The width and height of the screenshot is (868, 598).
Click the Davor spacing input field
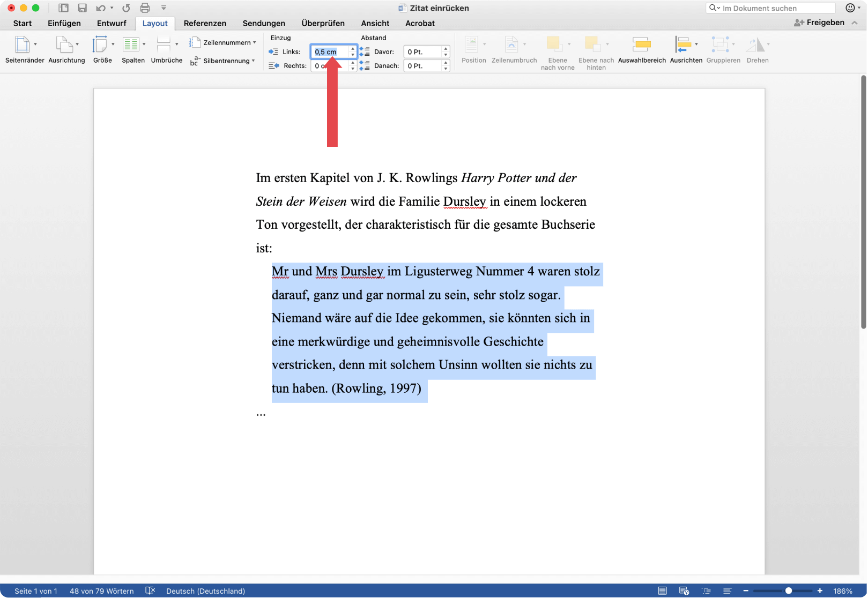coord(423,52)
